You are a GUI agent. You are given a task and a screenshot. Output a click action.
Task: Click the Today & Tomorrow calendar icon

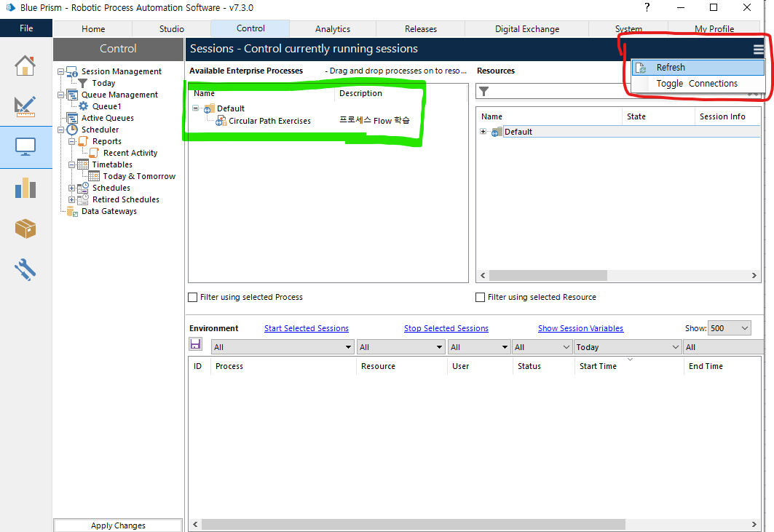tap(94, 176)
